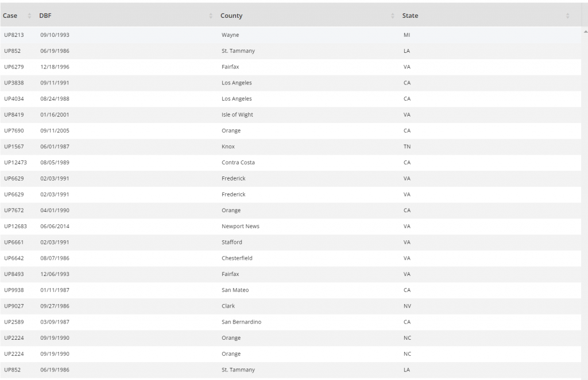
Task: Click the County column sort arrows icon
Action: click(393, 16)
